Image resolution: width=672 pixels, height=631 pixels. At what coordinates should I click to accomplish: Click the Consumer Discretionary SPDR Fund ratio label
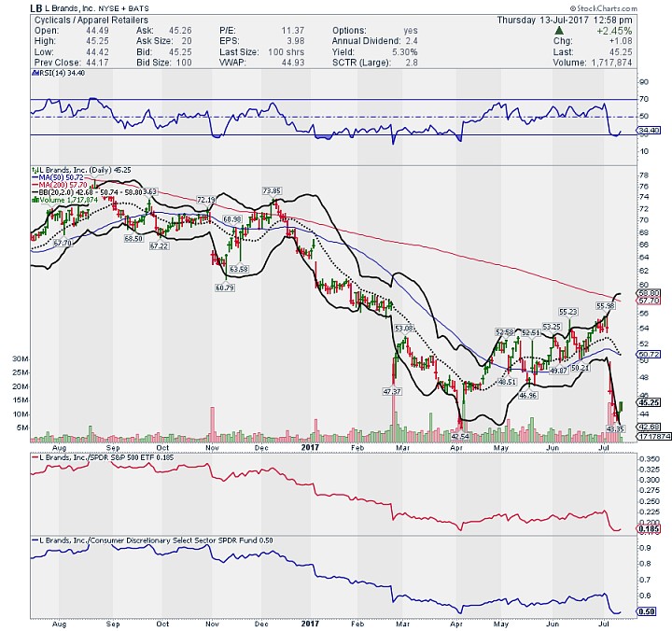click(x=153, y=540)
